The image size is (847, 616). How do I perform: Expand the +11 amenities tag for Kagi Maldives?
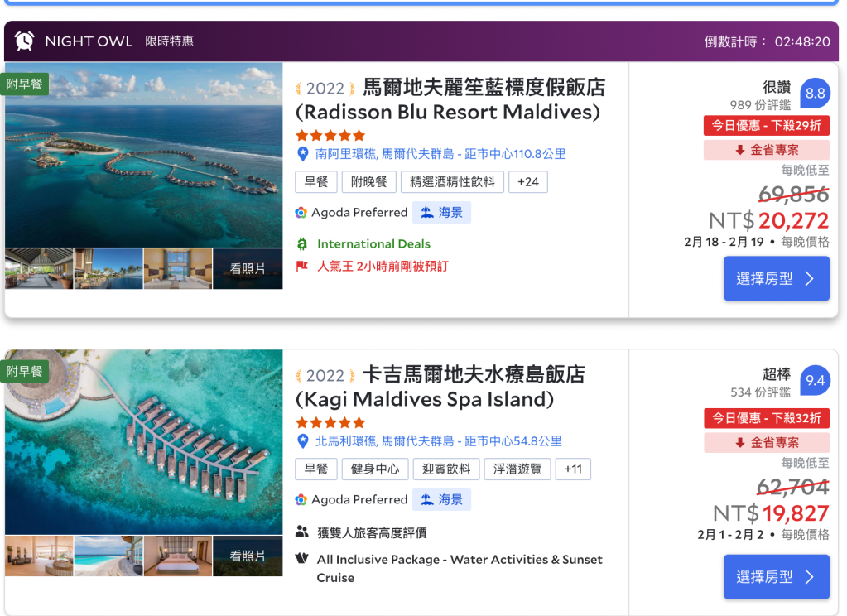(573, 469)
